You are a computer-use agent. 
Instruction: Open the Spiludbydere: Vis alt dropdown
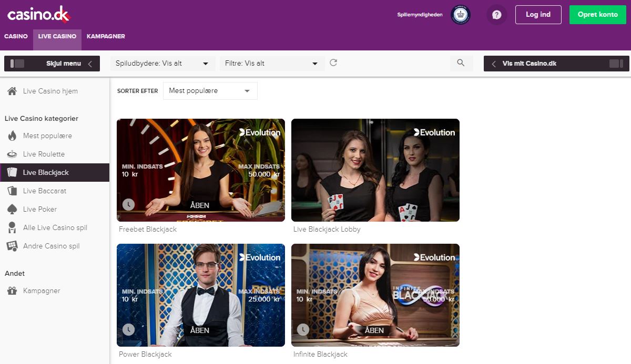(x=163, y=63)
